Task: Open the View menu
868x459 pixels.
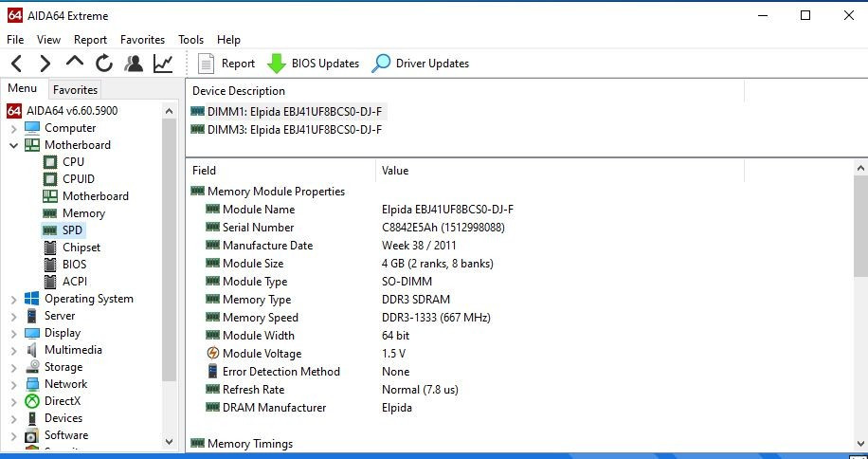Action: (48, 40)
